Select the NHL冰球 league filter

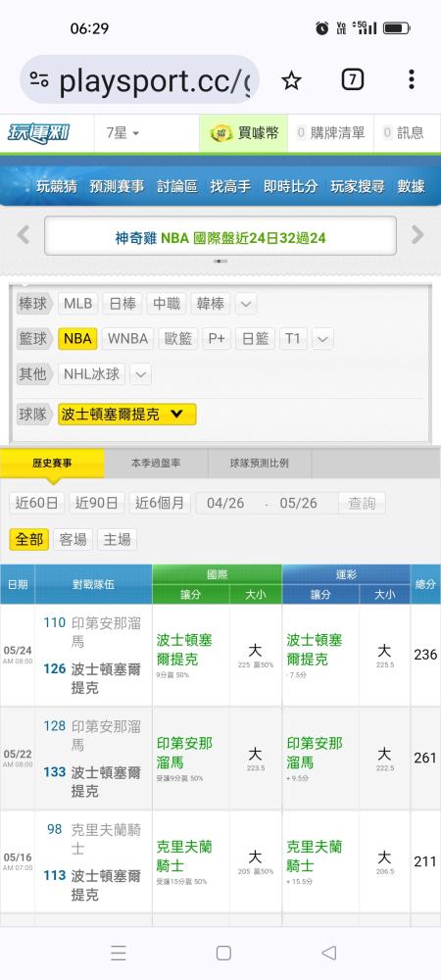92,373
